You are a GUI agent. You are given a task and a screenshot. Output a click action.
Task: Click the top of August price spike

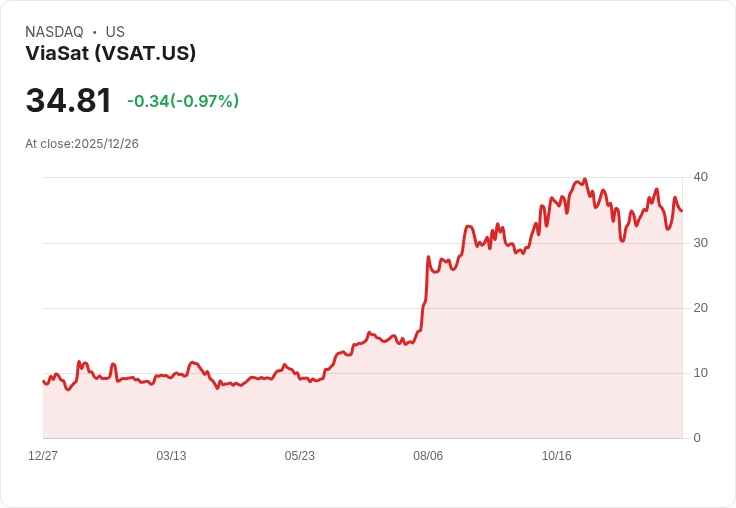[428, 257]
